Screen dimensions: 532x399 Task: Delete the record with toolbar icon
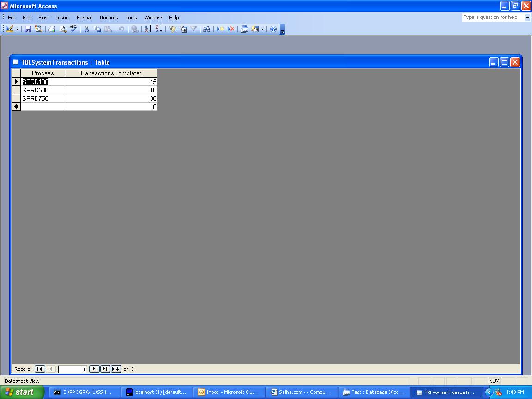click(231, 29)
